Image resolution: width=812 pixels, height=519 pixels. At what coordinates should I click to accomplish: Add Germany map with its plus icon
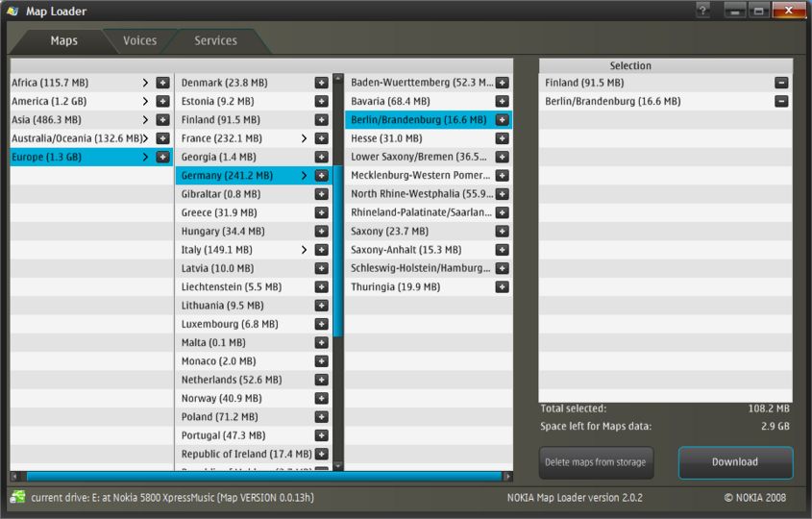coord(322,176)
